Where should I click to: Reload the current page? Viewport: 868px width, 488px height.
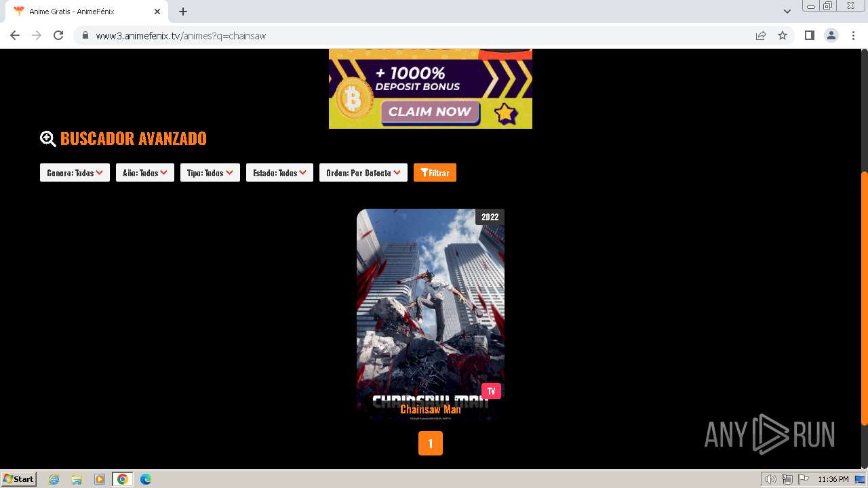point(58,35)
